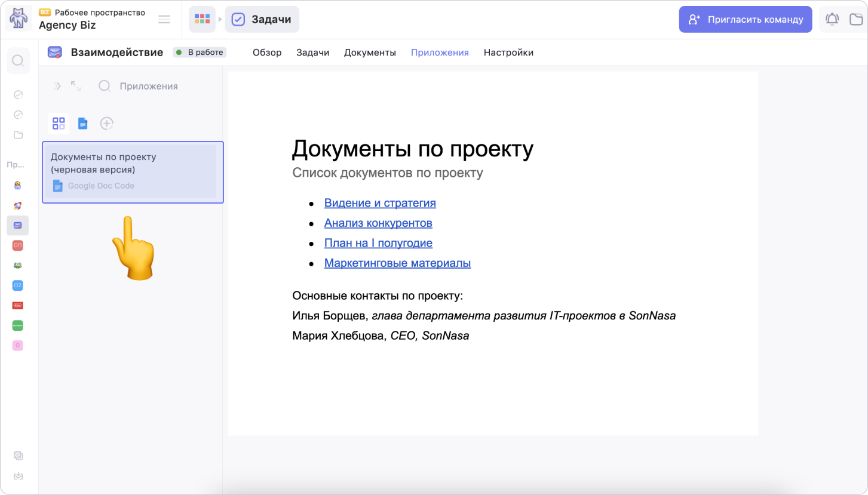
Task: Click the hamburger menu next to Agency Biz
Action: (x=164, y=20)
